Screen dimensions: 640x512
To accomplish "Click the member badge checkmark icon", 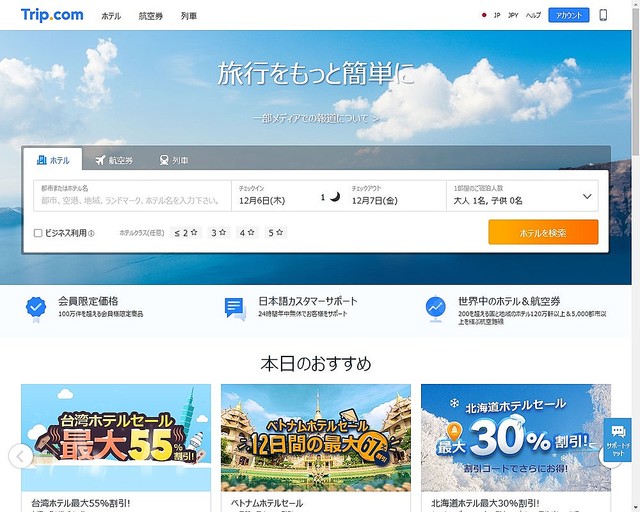I will pos(36,308).
